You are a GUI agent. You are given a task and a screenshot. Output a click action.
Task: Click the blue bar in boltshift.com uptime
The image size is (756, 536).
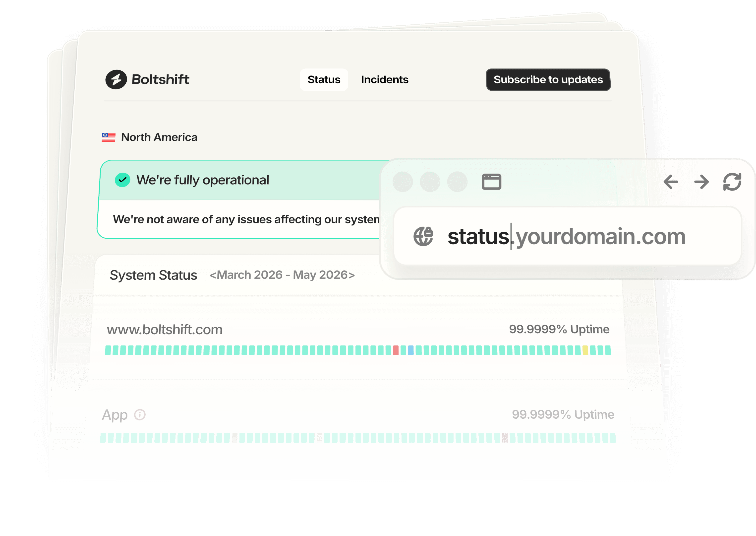pyautogui.click(x=411, y=350)
